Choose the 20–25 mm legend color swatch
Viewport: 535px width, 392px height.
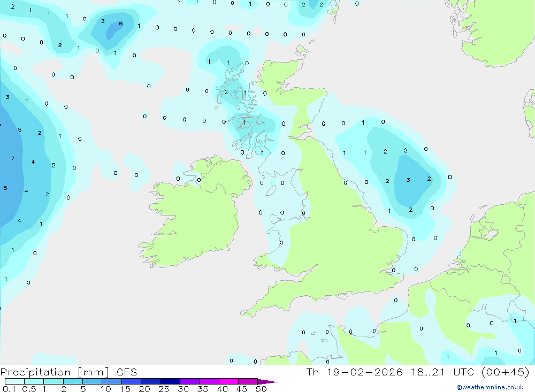point(150,381)
